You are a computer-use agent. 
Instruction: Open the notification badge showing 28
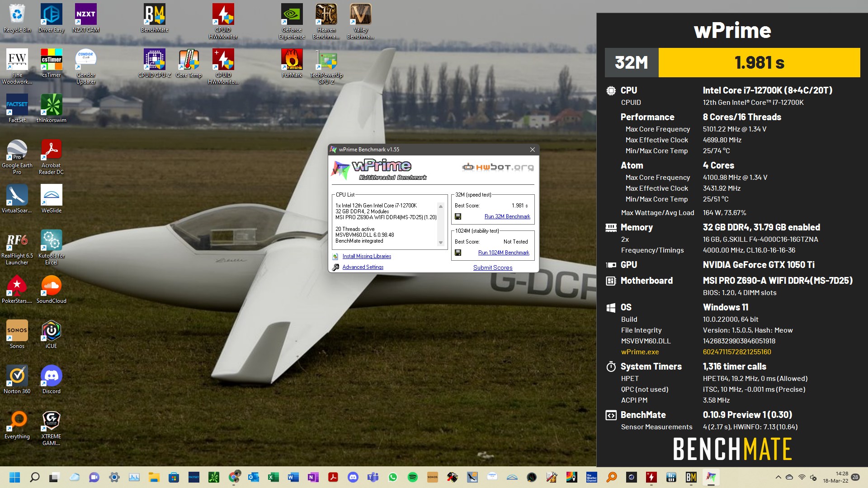point(855,477)
